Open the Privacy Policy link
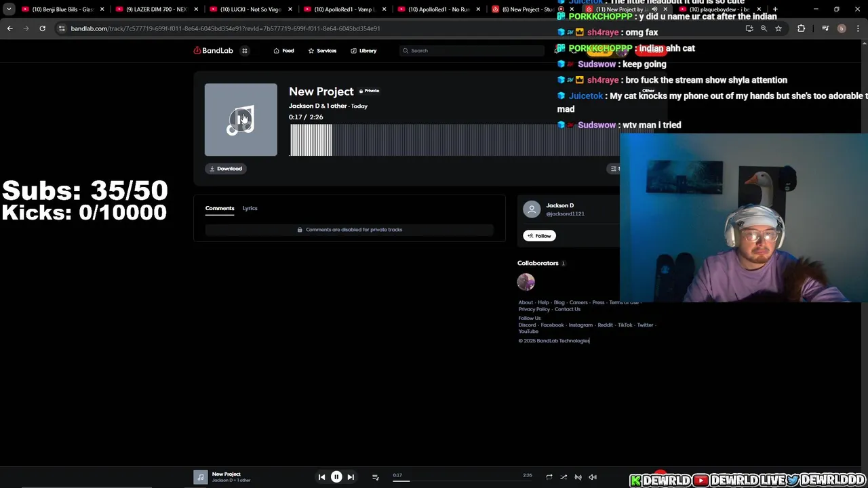This screenshot has height=488, width=868. coord(534,309)
